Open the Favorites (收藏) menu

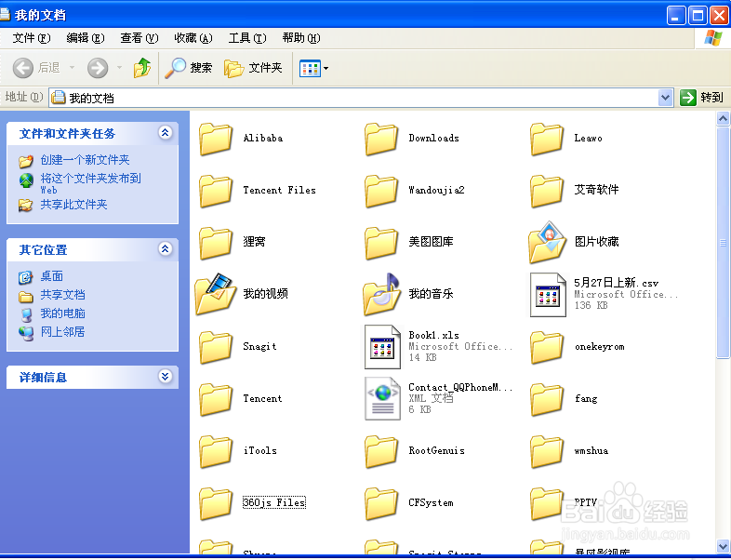click(193, 38)
